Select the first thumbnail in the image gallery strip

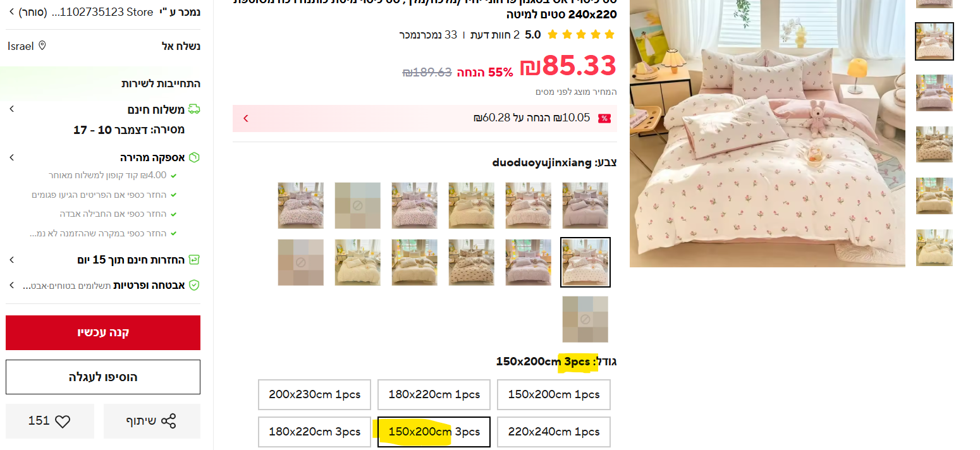[x=934, y=4]
